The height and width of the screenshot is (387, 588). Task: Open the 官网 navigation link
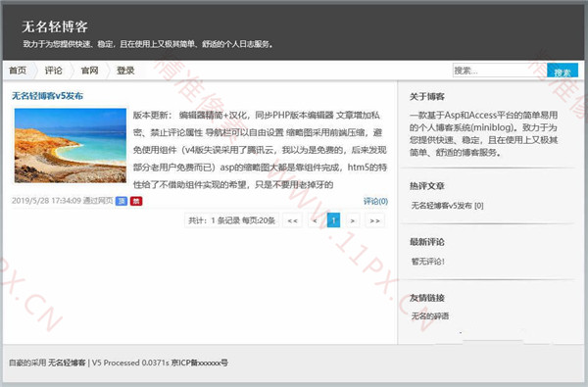89,71
